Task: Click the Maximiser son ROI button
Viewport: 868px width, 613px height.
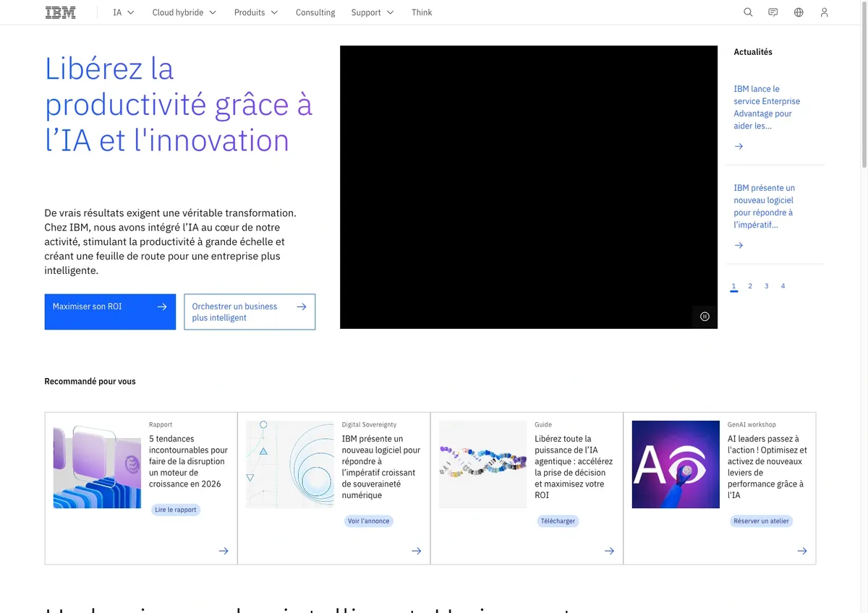Action: click(x=110, y=312)
